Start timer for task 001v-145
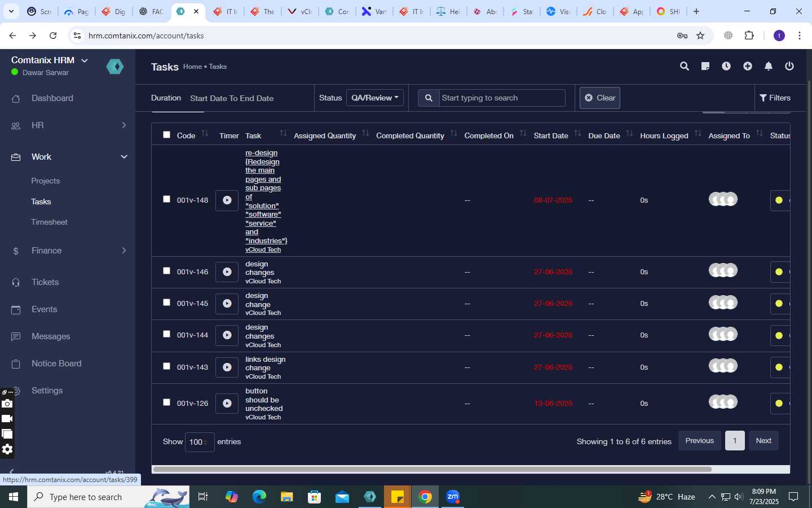The height and width of the screenshot is (508, 812). pyautogui.click(x=227, y=304)
